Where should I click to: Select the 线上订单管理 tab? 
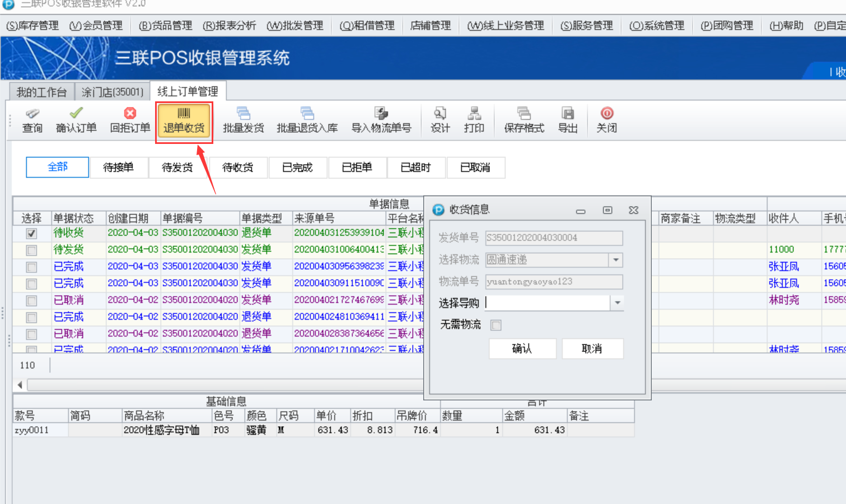tap(188, 91)
